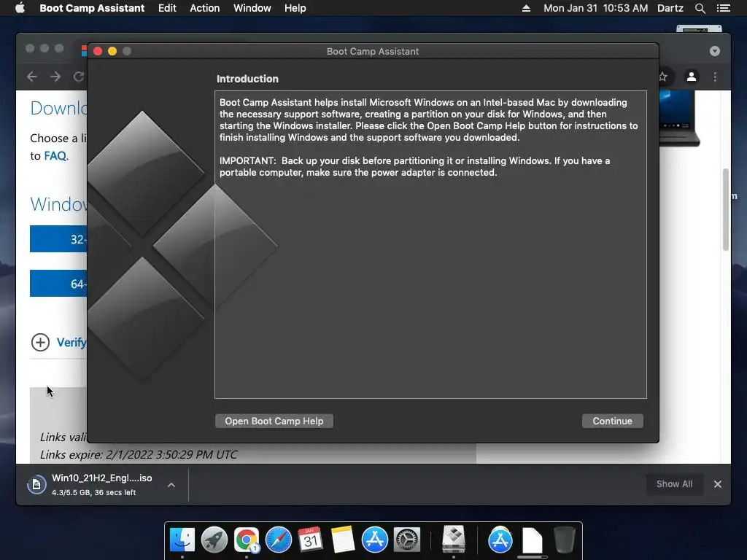The width and height of the screenshot is (747, 560).
Task: Open Finder from the Dock
Action: (x=182, y=540)
